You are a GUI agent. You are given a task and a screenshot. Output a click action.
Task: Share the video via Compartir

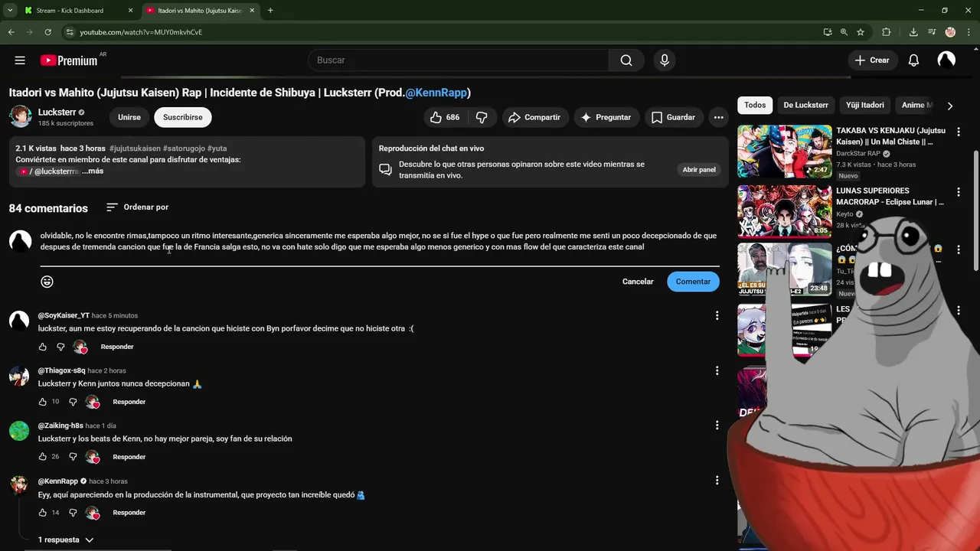(x=534, y=117)
